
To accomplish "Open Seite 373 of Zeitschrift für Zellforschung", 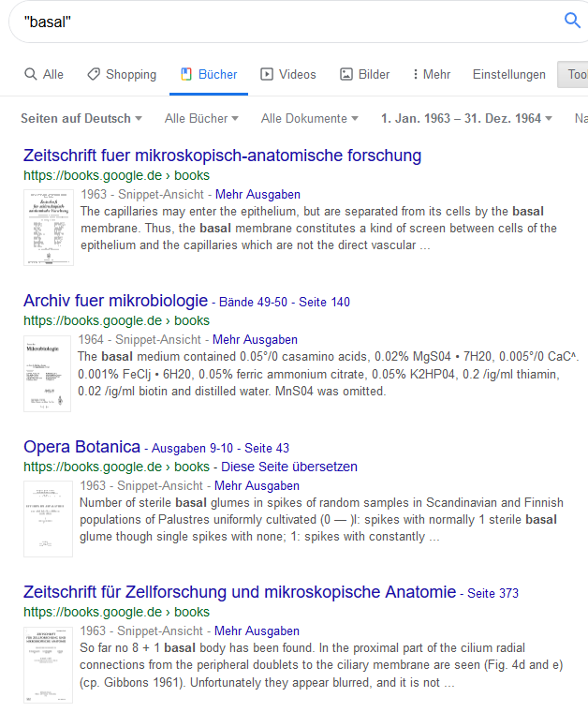I will 492,593.
